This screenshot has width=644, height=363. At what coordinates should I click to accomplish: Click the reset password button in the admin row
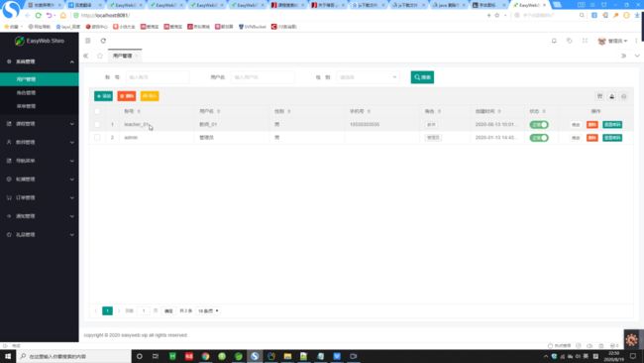point(612,138)
